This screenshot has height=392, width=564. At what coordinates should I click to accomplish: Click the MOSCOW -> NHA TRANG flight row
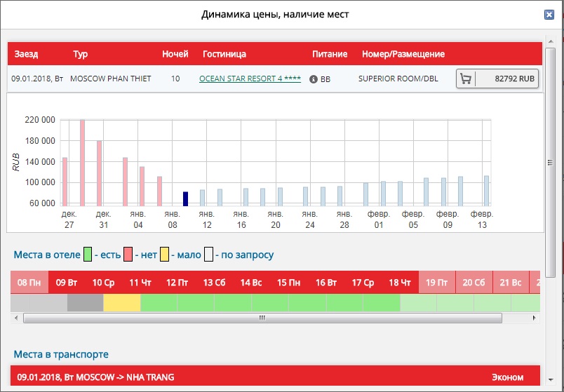tap(275, 377)
